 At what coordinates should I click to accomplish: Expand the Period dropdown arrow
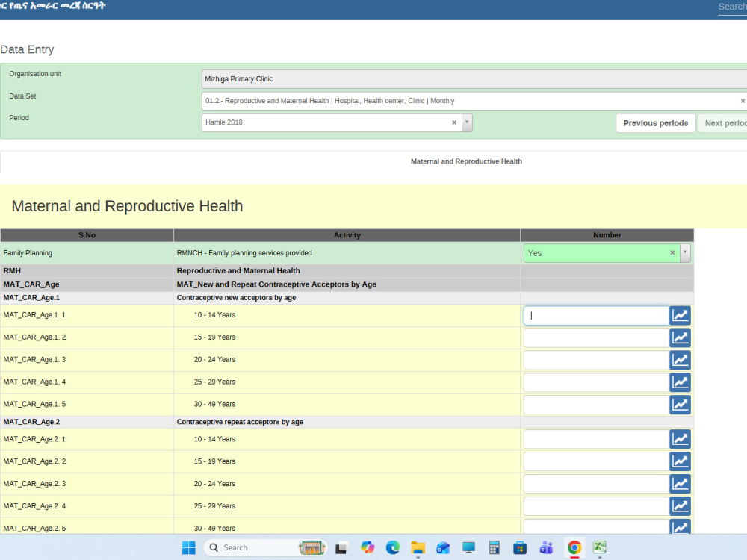[x=467, y=123]
